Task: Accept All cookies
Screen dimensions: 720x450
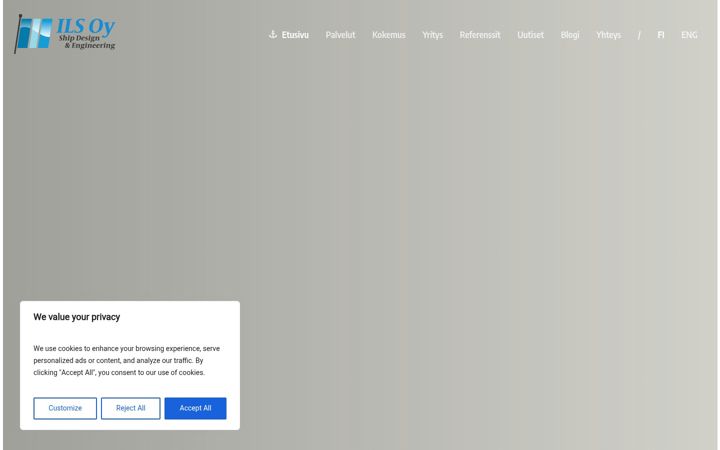Action: 195,408
